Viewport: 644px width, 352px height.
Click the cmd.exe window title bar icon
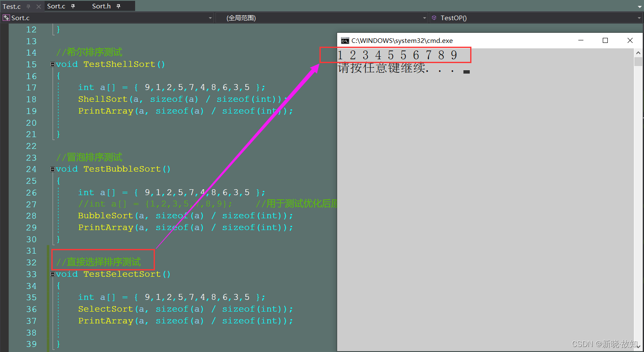pyautogui.click(x=345, y=41)
